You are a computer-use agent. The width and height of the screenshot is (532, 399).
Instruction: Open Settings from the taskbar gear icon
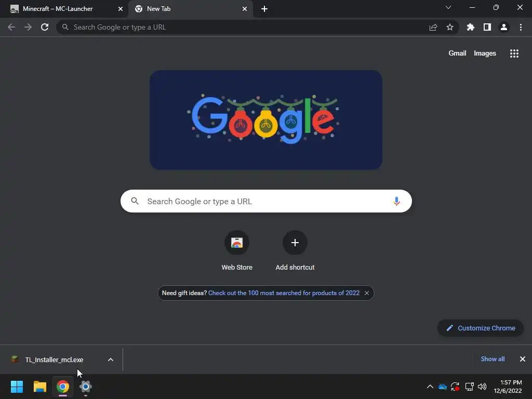tap(86, 387)
